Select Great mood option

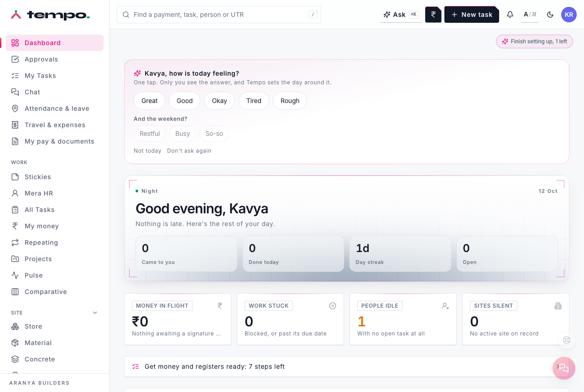pyautogui.click(x=150, y=101)
